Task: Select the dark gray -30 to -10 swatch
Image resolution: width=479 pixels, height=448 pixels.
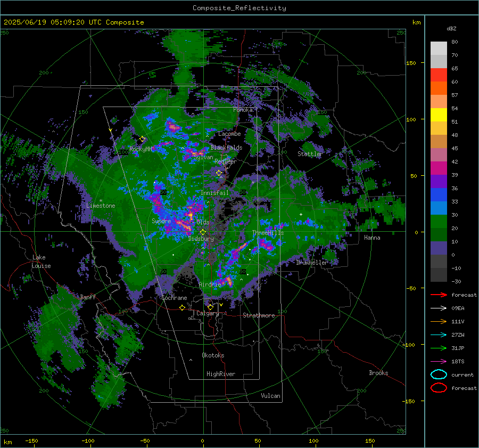Action: [x=439, y=275]
